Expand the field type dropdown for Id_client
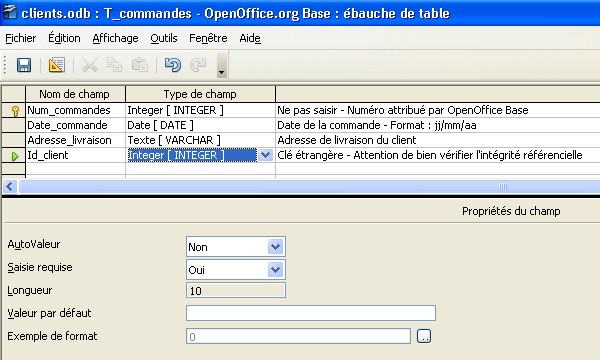 (x=265, y=155)
